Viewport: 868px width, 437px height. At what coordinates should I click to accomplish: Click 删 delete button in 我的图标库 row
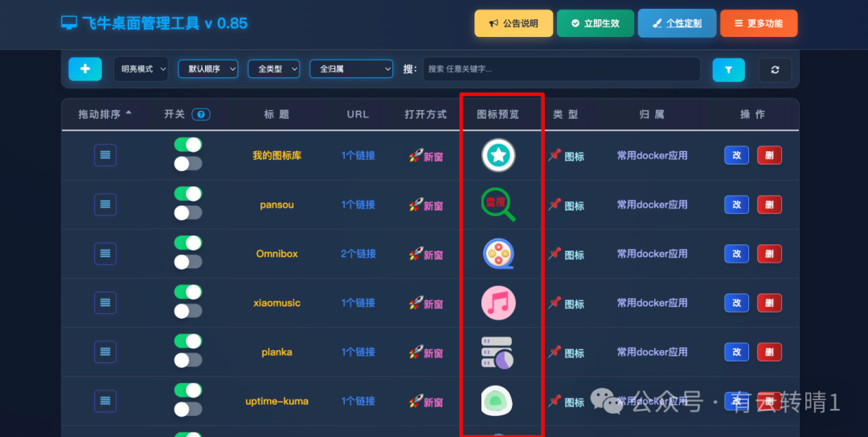[x=769, y=155]
